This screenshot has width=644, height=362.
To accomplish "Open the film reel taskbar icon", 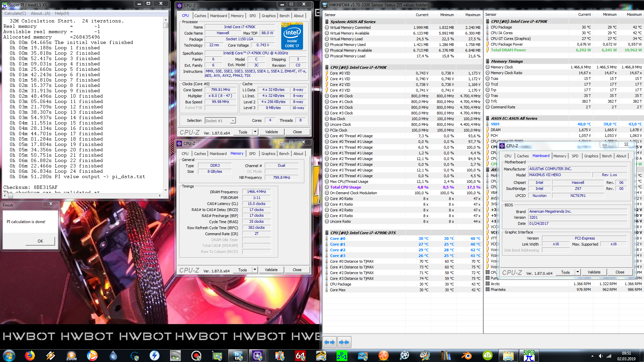I will coord(404,355).
